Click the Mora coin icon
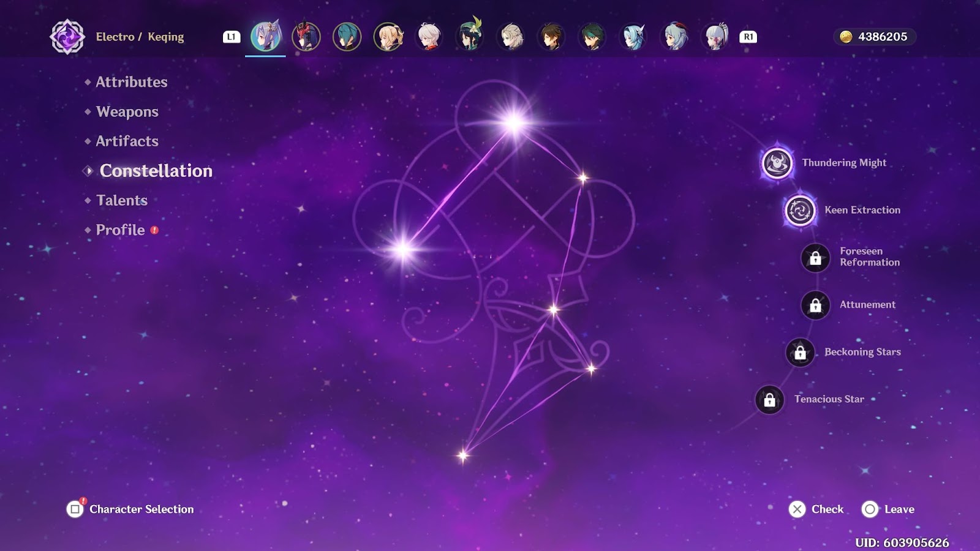 846,37
